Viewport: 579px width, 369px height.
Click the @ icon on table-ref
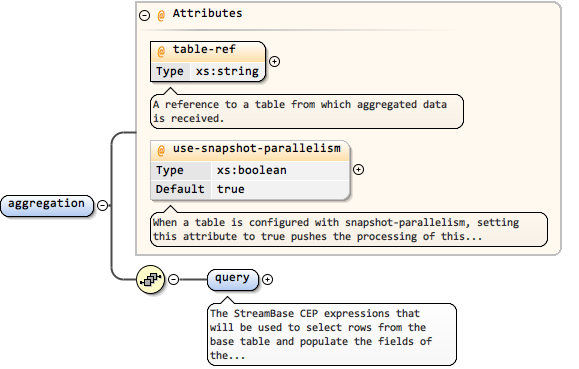[x=161, y=51]
